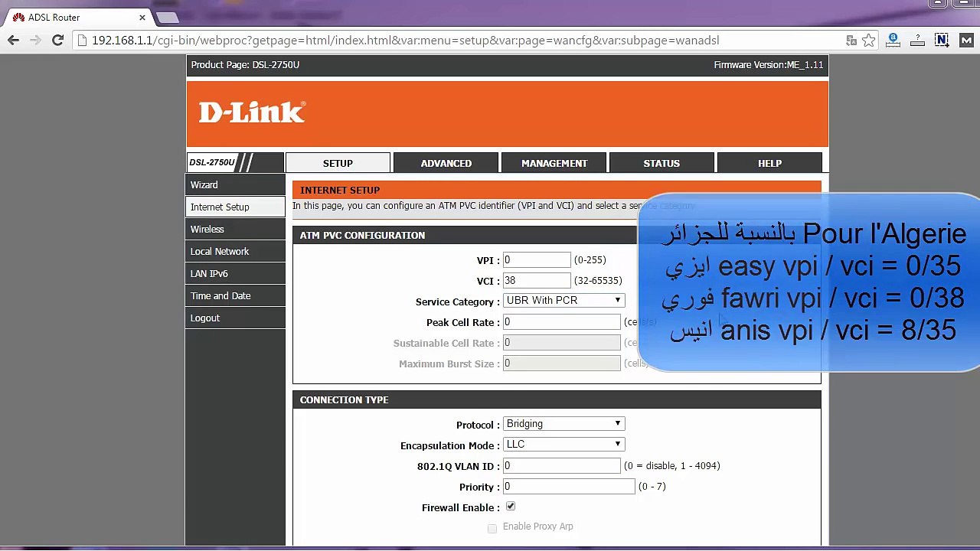
Task: Click the VCI input field
Action: 537,281
